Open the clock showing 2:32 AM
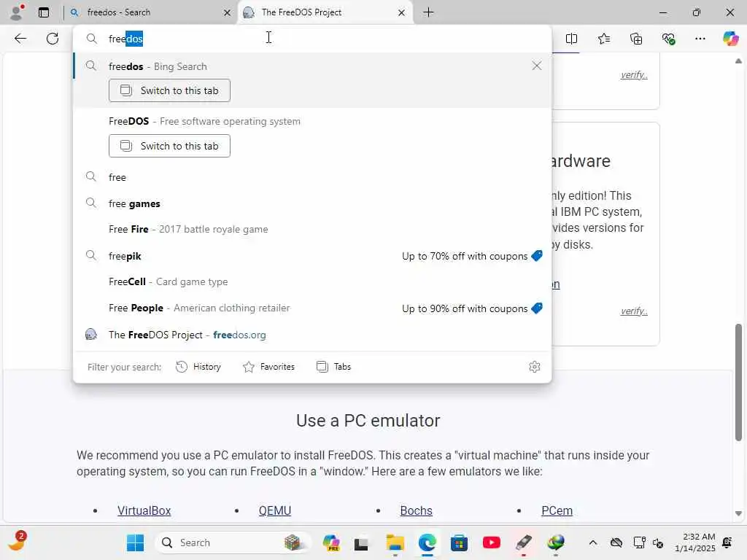This screenshot has width=747, height=560. [x=694, y=542]
